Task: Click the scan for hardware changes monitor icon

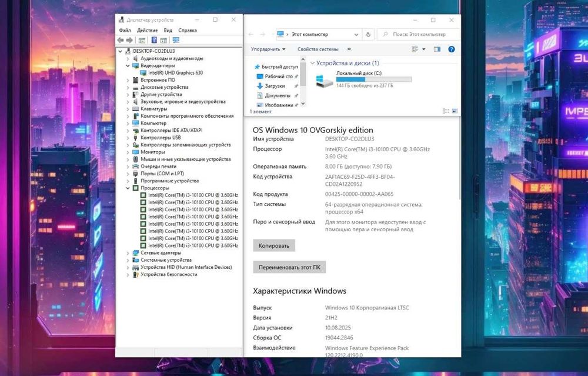Action: (176, 40)
